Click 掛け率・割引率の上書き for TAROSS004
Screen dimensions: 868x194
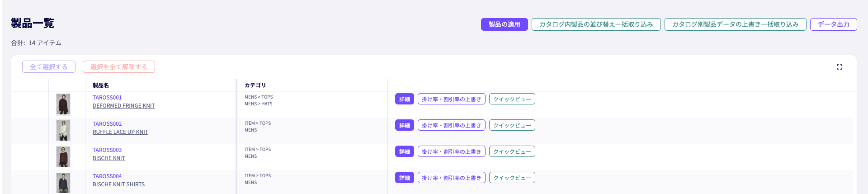coord(452,178)
